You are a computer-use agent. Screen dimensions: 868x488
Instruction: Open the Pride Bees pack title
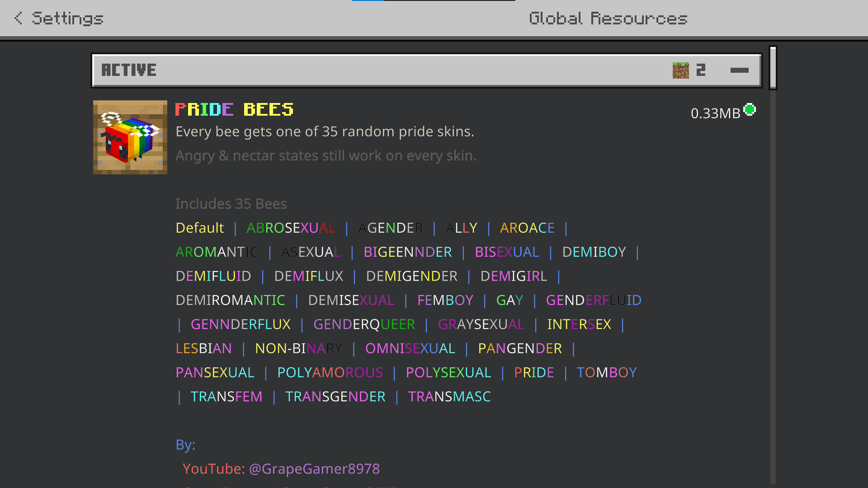point(234,109)
